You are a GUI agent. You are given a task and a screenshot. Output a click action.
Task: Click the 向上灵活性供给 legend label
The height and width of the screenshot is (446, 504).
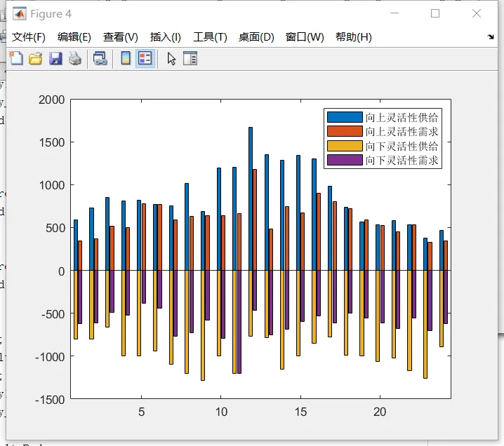pyautogui.click(x=402, y=118)
